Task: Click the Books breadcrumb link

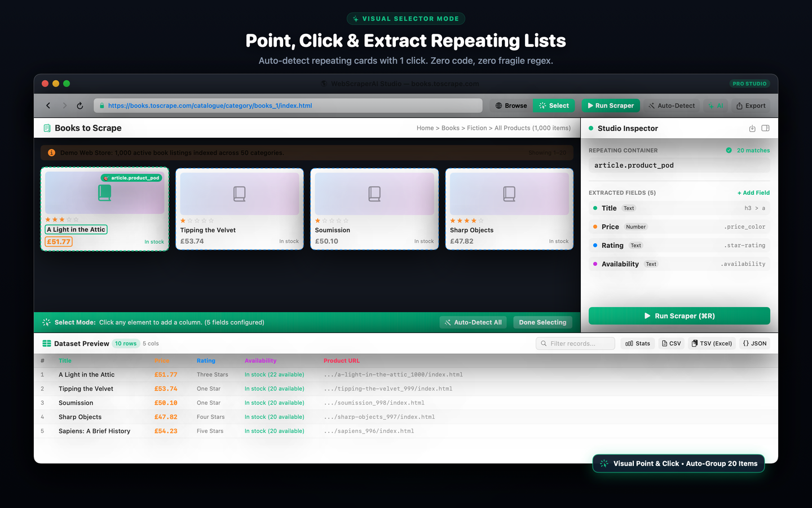Action: 451,128
